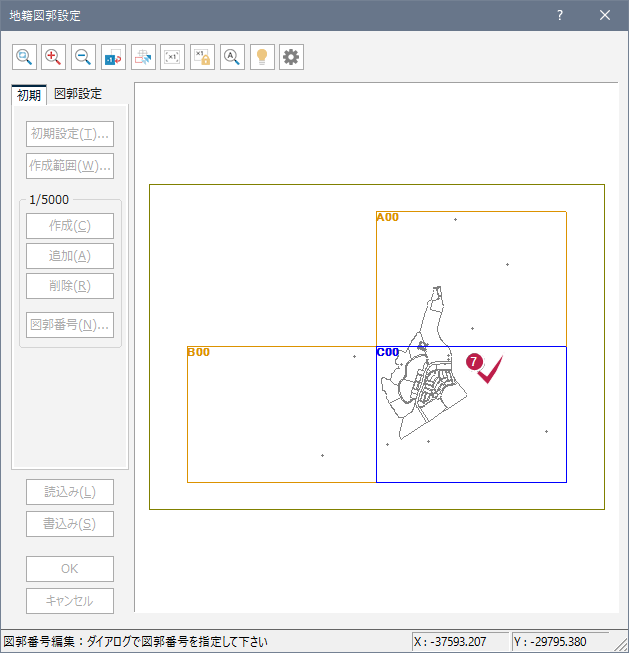Click the 読込み(L) button
This screenshot has height=653, width=629.
click(x=70, y=492)
